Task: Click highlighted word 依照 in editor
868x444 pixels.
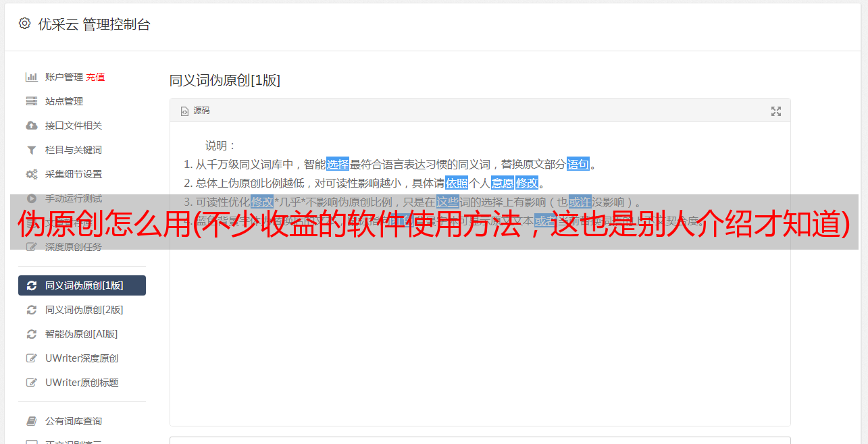Action: coord(457,183)
